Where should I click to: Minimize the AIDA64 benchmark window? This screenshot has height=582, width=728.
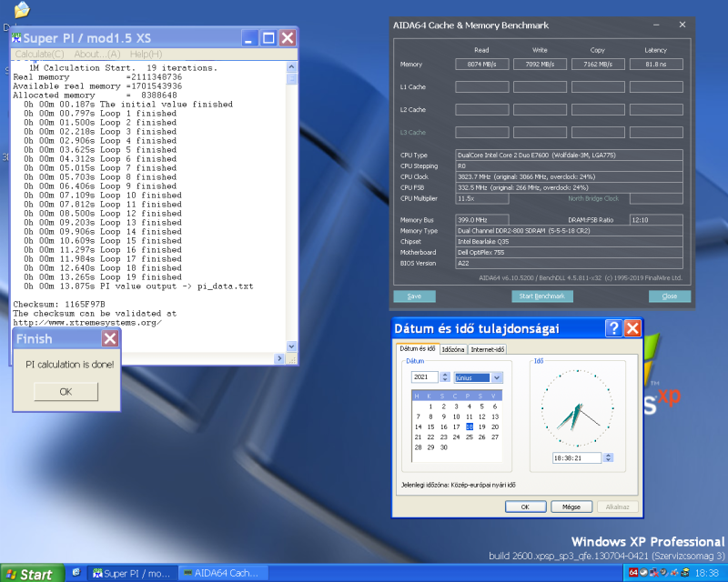click(x=656, y=25)
